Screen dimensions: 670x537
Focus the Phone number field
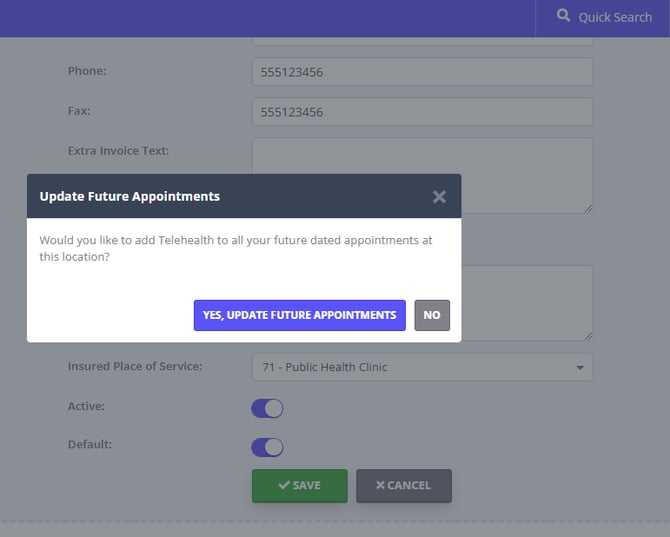coord(421,72)
